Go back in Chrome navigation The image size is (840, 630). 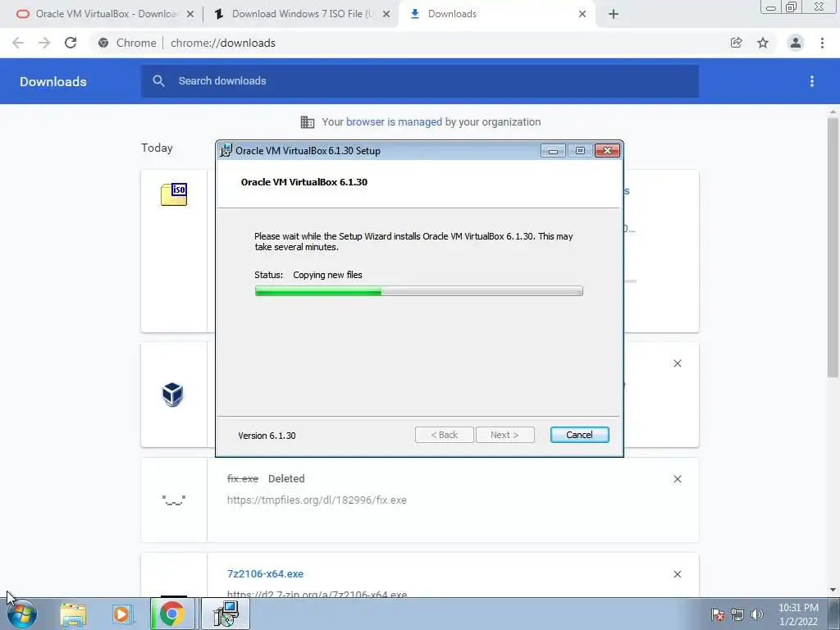tap(18, 43)
